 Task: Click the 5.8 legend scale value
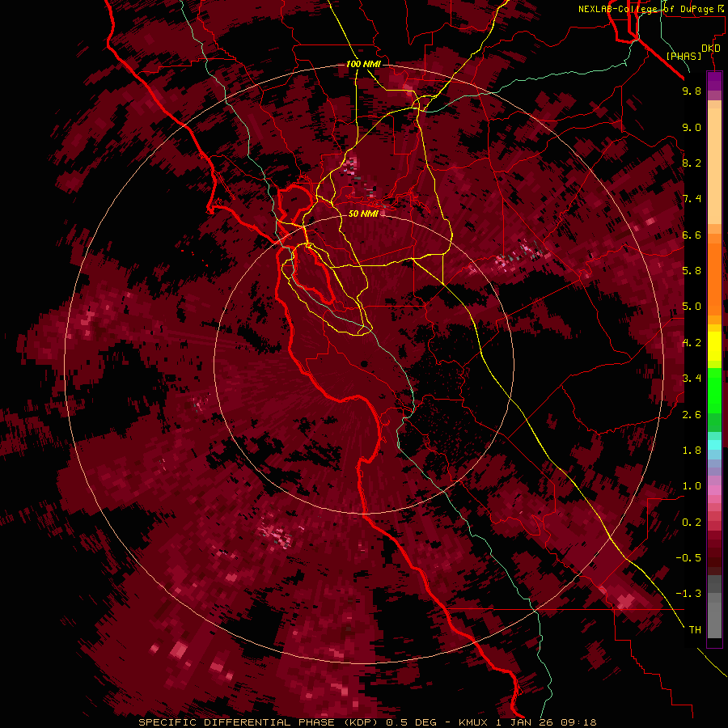[692, 271]
